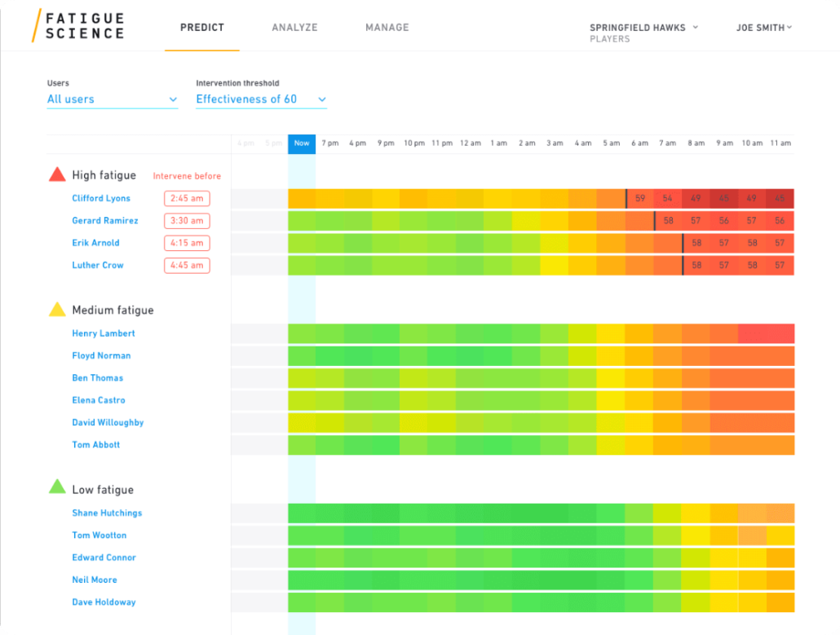Image resolution: width=840 pixels, height=635 pixels.
Task: Open Clifford Lyons' player profile link
Action: 100,198
